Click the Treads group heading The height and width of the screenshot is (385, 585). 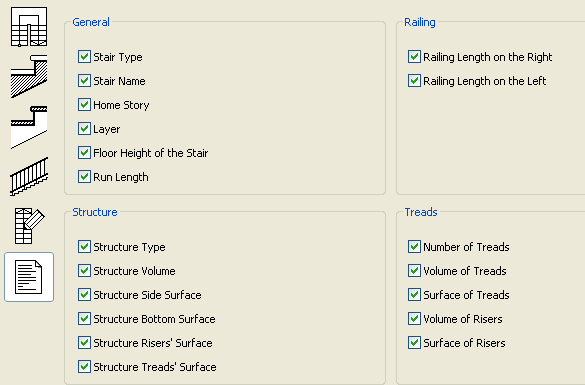click(x=421, y=212)
